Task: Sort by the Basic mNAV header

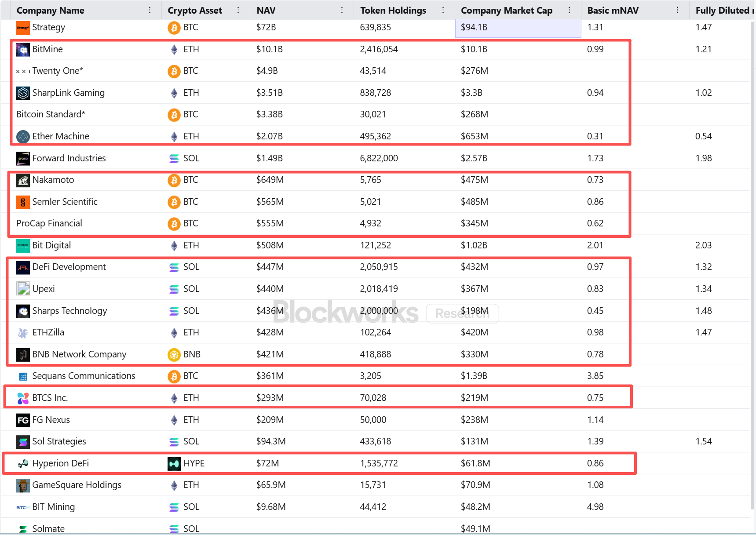Action: click(x=613, y=11)
